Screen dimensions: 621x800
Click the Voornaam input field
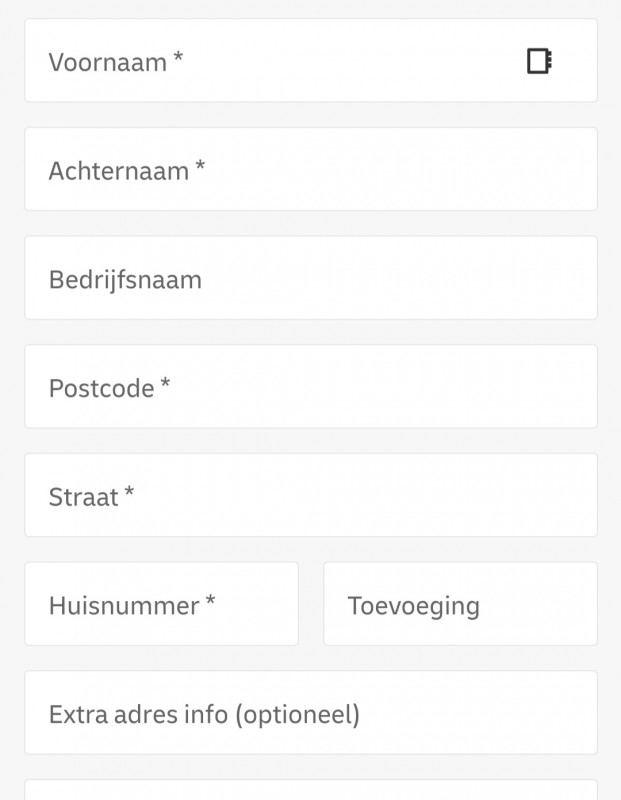click(280, 61)
